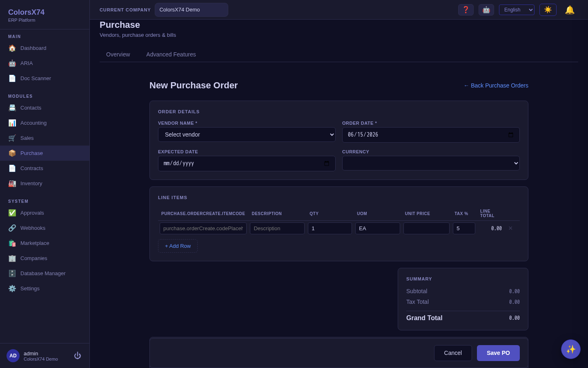This screenshot has height=368, width=588.
Task: Open the Currency dropdown
Action: click(431, 163)
